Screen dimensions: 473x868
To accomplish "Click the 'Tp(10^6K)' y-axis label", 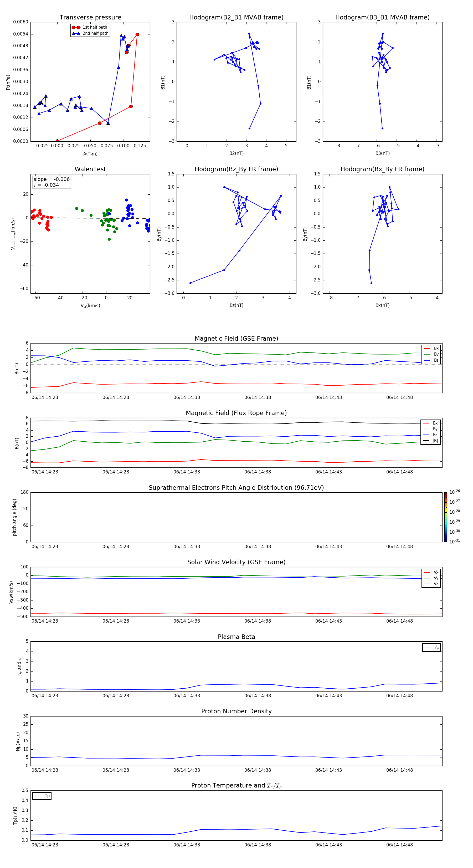I will tap(15, 815).
